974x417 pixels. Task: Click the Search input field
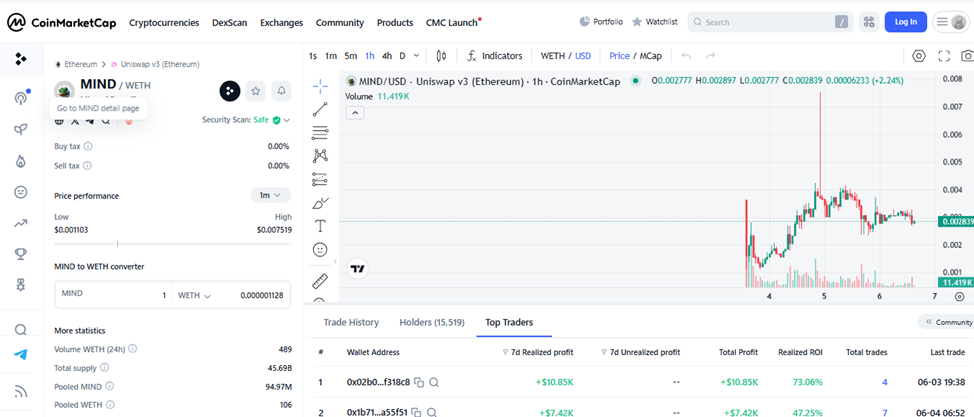coord(770,22)
